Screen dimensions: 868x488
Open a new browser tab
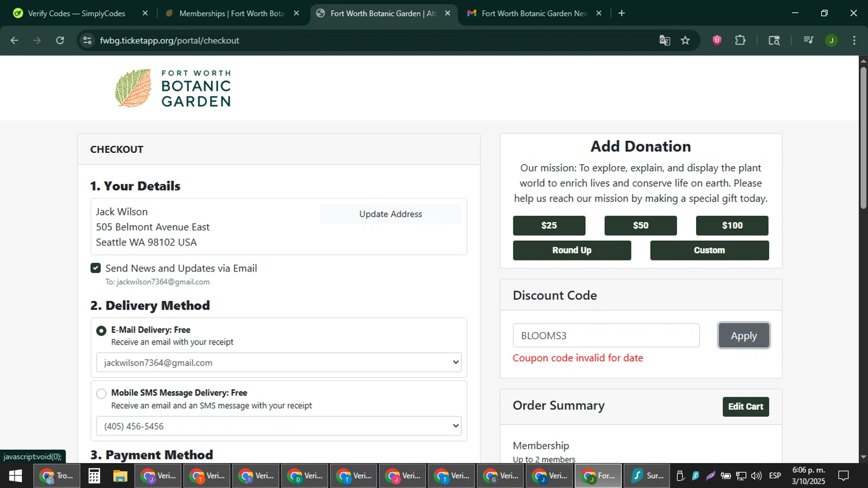coord(621,13)
